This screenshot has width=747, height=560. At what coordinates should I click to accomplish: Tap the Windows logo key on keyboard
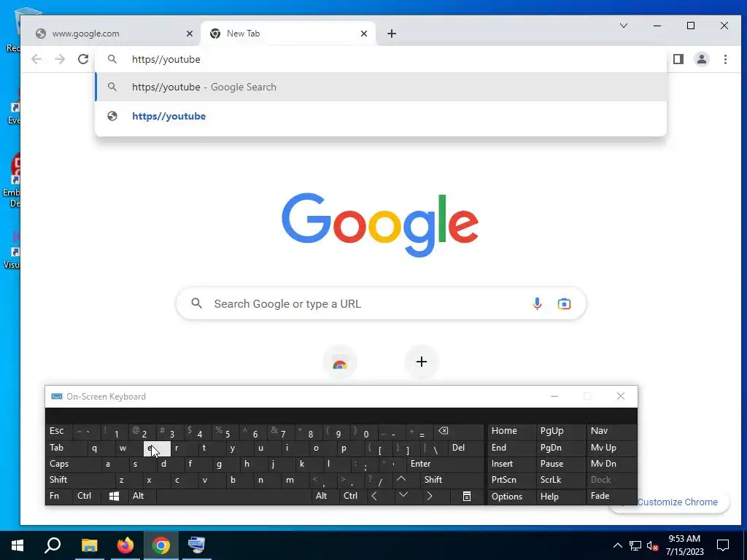pyautogui.click(x=114, y=496)
